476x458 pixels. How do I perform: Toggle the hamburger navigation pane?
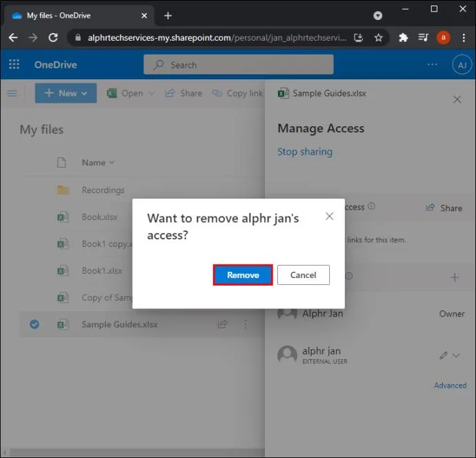(x=12, y=93)
